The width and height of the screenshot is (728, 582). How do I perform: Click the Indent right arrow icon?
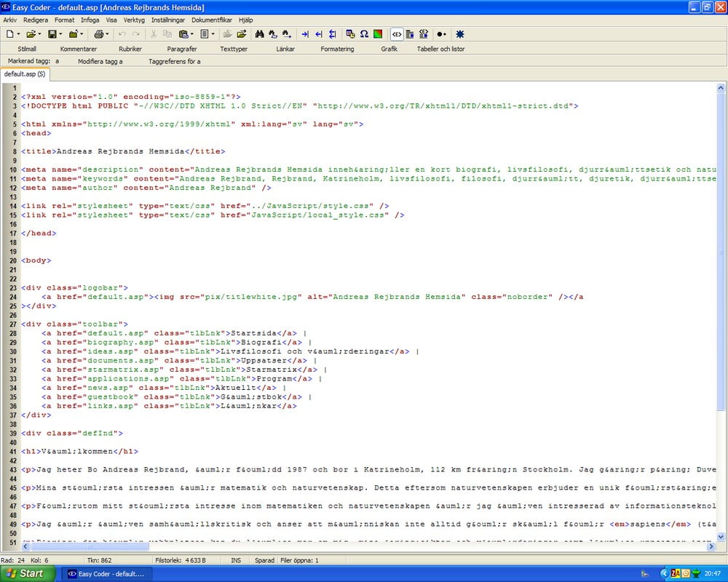click(305, 34)
